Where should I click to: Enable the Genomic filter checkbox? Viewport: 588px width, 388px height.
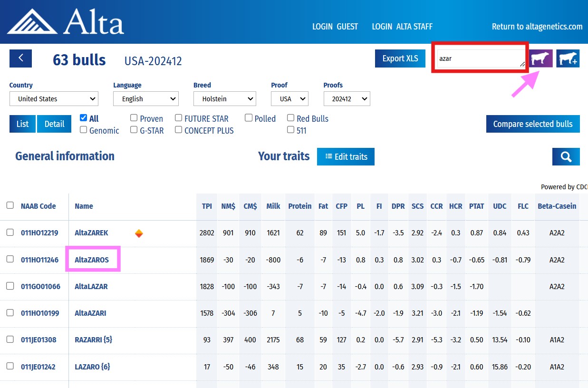84,130
